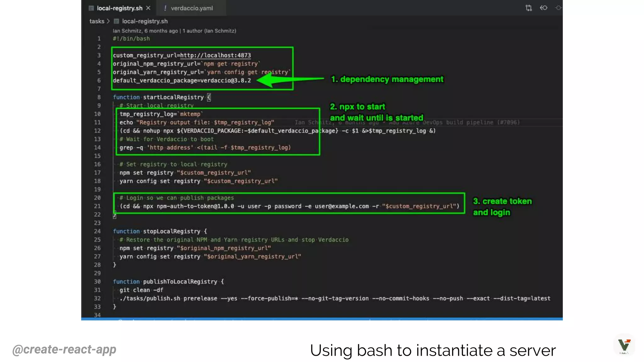The image size is (644, 362).
Task: Click the exclamation icon on verdaccio.yaml tab
Action: [x=165, y=8]
